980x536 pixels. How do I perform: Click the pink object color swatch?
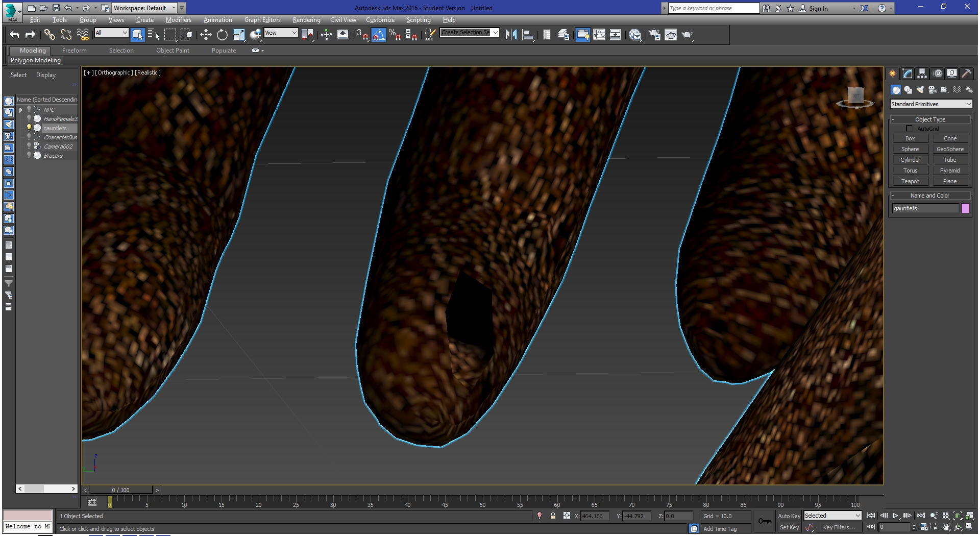click(x=965, y=208)
